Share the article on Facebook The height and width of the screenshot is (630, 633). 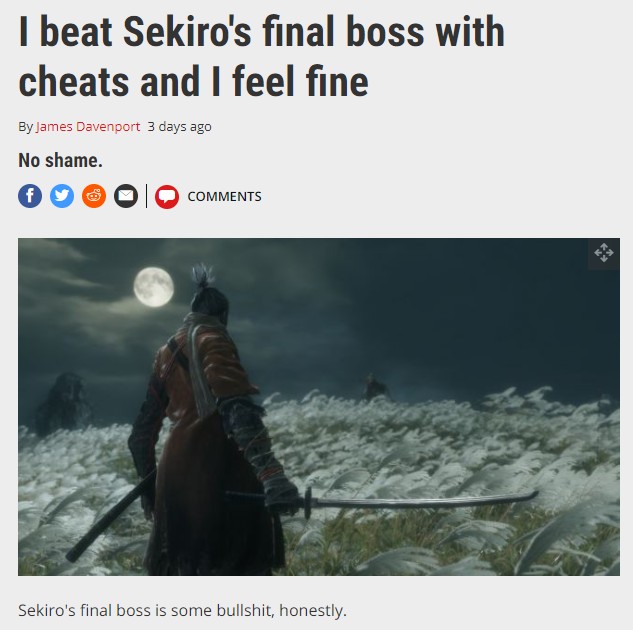pos(30,196)
